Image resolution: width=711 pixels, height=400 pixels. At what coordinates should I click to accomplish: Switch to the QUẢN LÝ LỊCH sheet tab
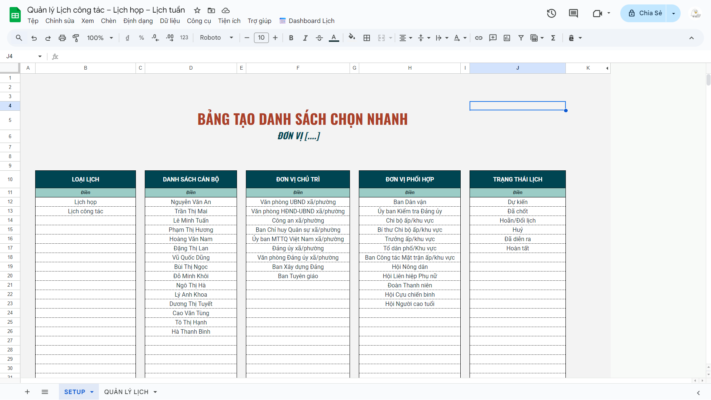click(126, 391)
